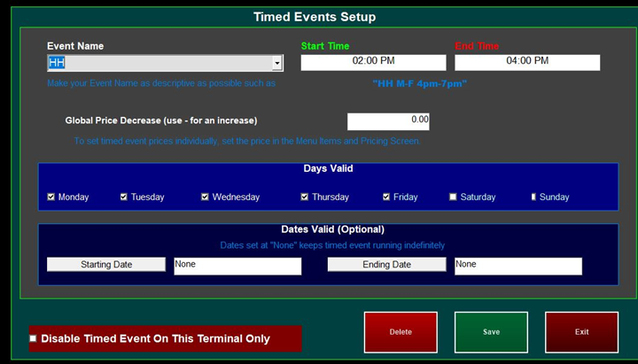Viewport: 638px width, 364px height.
Task: Check Disable Timed Event On This Terminal
Action: pyautogui.click(x=34, y=338)
